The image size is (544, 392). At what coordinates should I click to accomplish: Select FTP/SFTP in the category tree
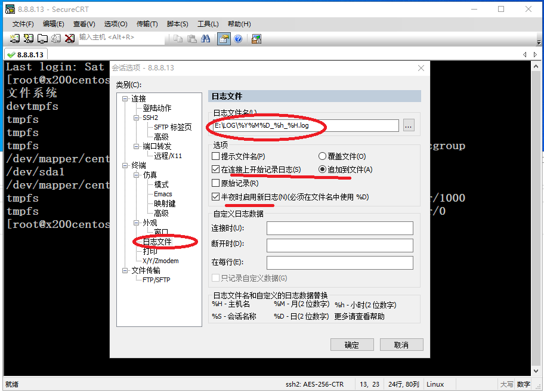pos(156,280)
